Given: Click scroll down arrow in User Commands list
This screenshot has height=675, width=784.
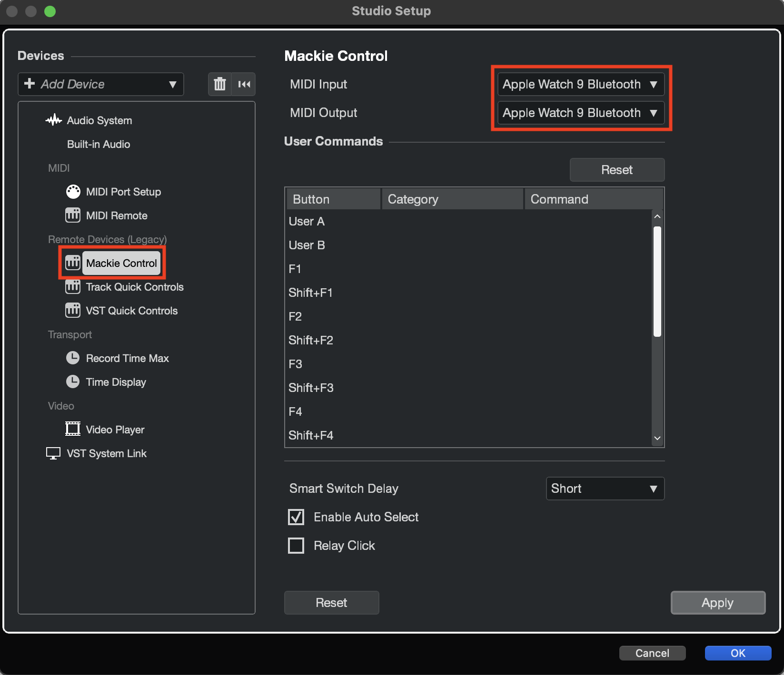Looking at the screenshot, I should tap(657, 438).
